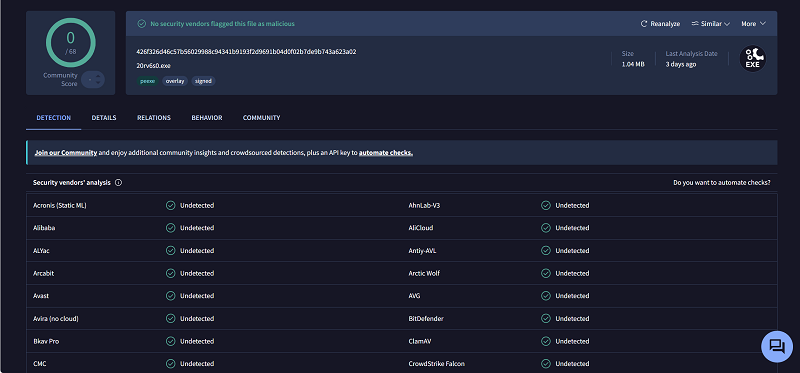This screenshot has width=800, height=373.
Task: Switch to the COMMUNITY tab
Action: click(261, 117)
